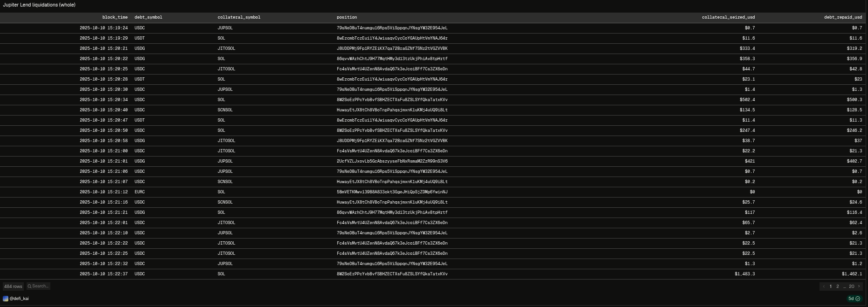Image resolution: width=868 pixels, height=307 pixels.
Task: Click the $502.4 collateral seized value
Action: (747, 100)
